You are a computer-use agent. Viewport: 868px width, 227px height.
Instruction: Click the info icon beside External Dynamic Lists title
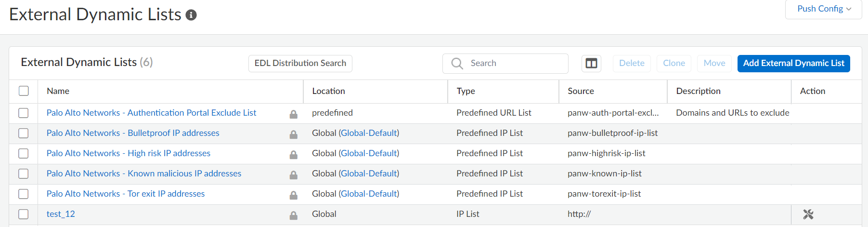[191, 15]
